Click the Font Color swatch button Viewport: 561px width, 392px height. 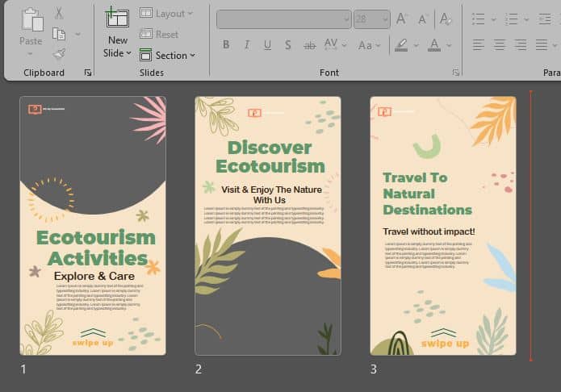[434, 45]
